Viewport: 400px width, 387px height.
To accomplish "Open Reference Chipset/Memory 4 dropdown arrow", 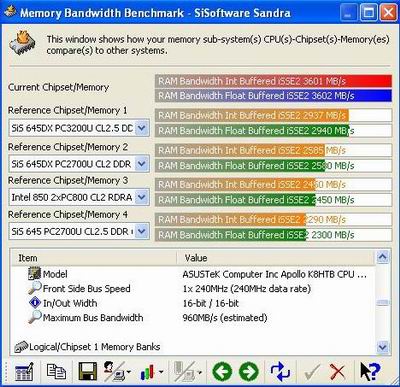I will click(142, 231).
